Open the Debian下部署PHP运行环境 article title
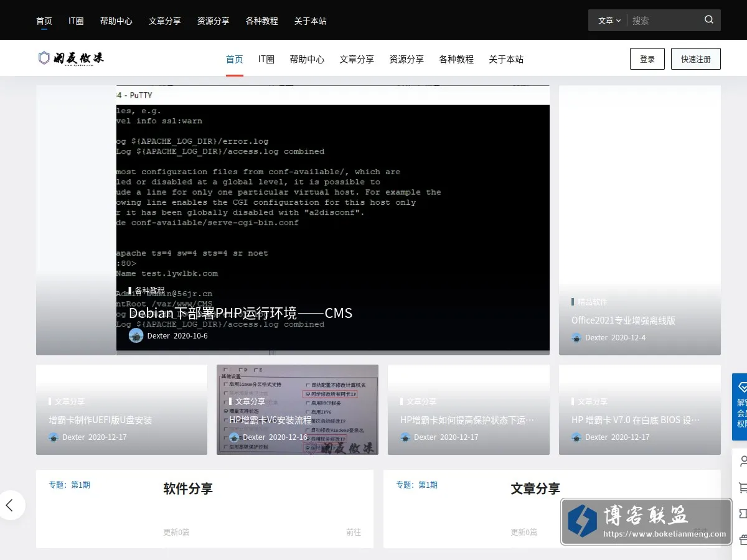This screenshot has width=747, height=560. (240, 313)
